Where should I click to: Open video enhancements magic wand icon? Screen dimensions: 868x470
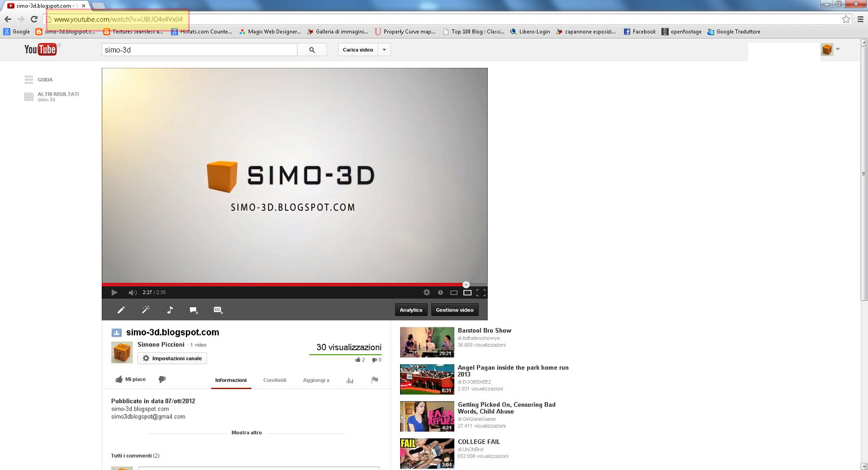tap(145, 310)
